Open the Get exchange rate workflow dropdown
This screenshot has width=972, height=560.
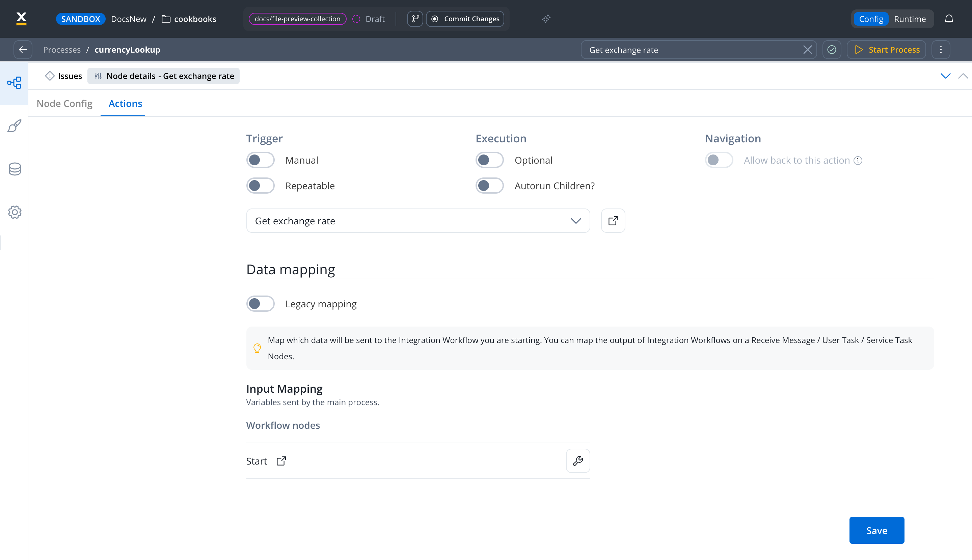418,221
